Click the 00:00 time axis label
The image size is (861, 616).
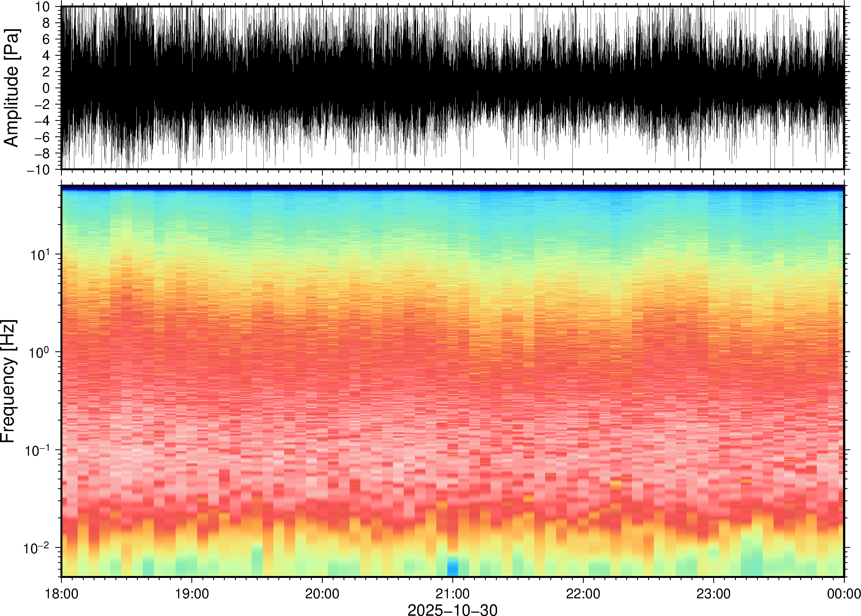click(844, 594)
